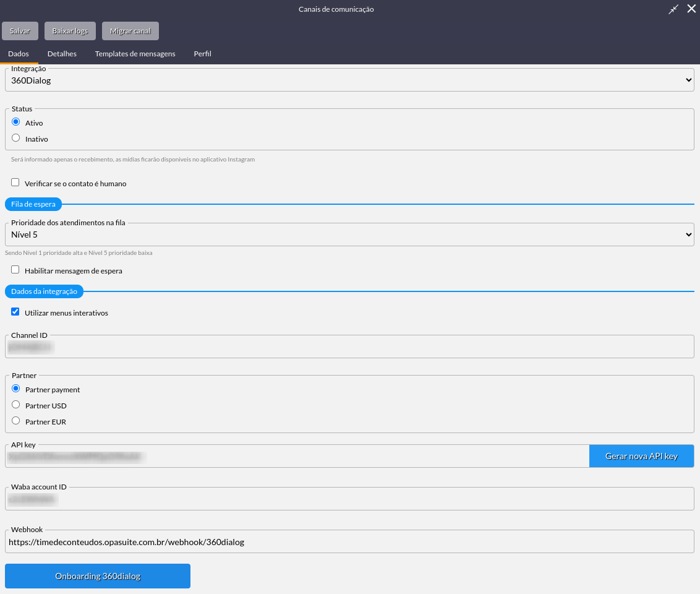Image resolution: width=700 pixels, height=594 pixels.
Task: Uncheck Utilizar menus interativos
Action: coord(15,312)
